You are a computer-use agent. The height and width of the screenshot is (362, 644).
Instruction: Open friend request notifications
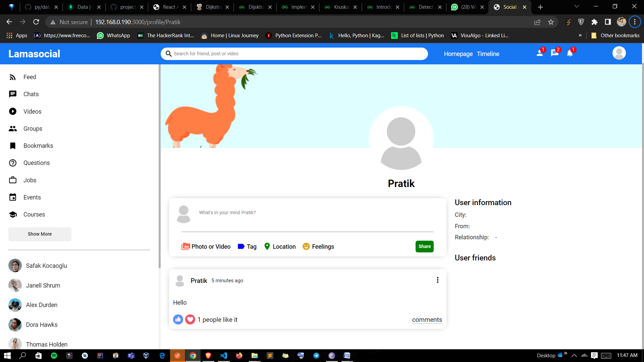tap(539, 53)
